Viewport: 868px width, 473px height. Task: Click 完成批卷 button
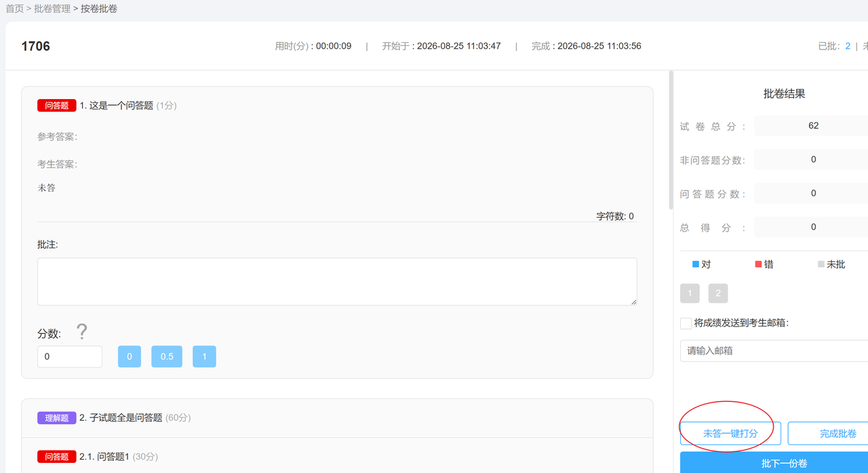(828, 434)
